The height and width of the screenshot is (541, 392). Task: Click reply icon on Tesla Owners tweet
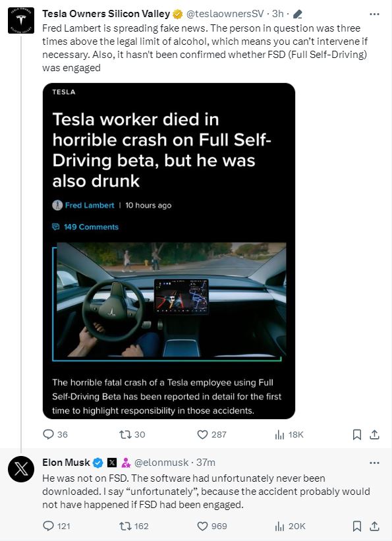click(x=48, y=434)
